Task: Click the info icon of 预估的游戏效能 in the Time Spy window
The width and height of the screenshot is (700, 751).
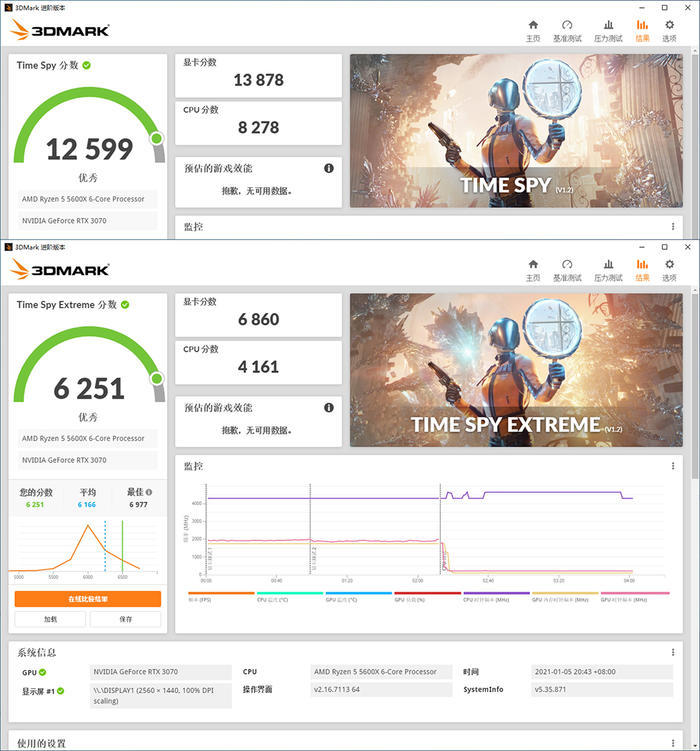Action: [328, 168]
